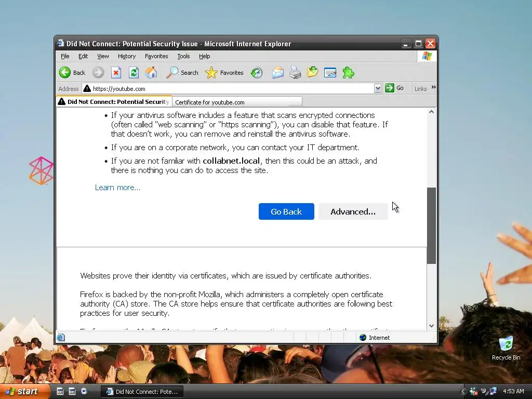Click the Edit page window icon
The width and height of the screenshot is (532, 399).
click(330, 73)
